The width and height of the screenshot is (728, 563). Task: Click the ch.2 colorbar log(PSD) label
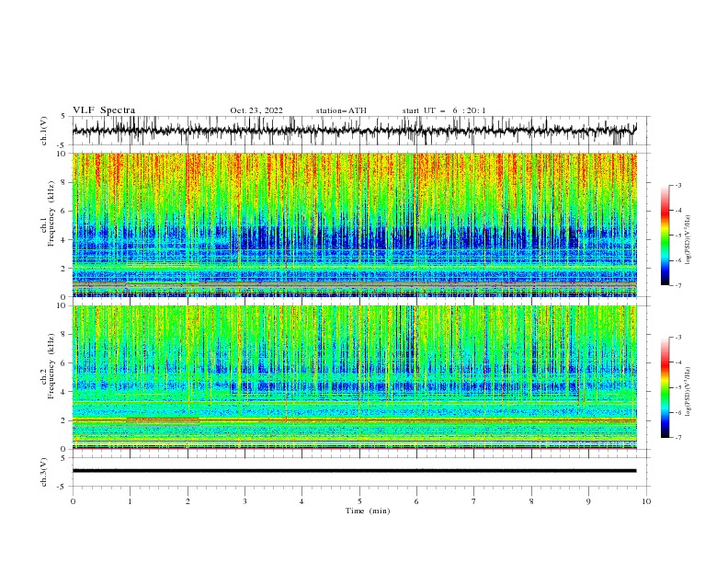point(688,392)
